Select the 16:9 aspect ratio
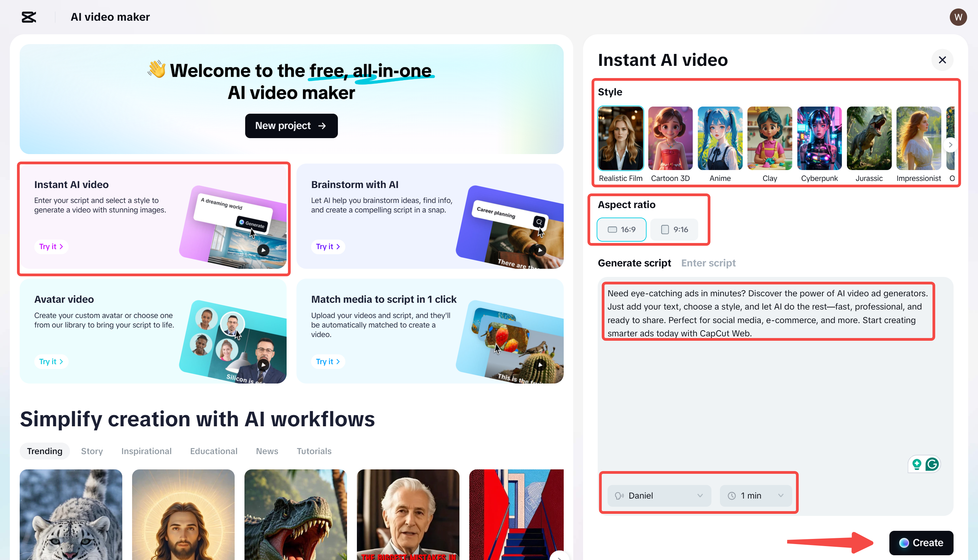The image size is (978, 560). pos(621,229)
